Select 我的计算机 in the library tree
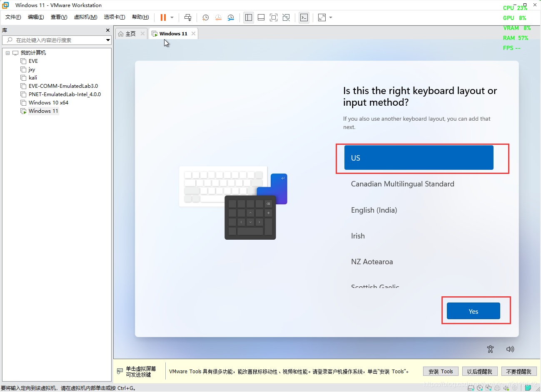The width and height of the screenshot is (541, 392). point(33,53)
